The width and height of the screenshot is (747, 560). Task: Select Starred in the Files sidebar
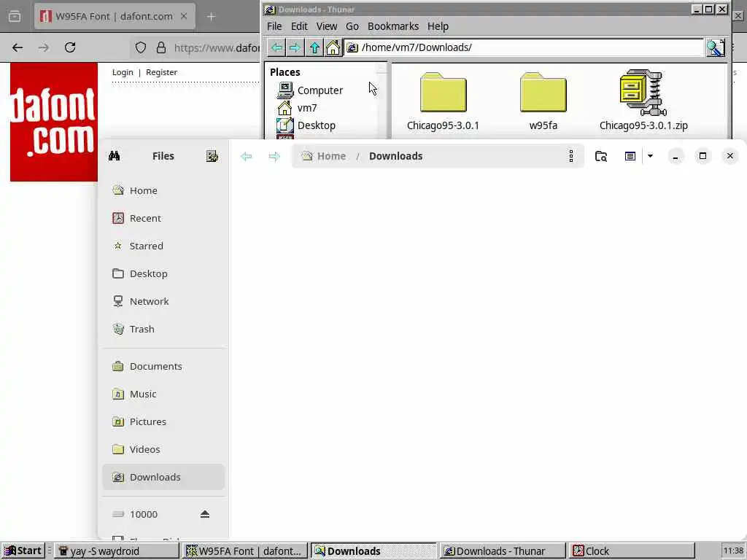coord(163,246)
